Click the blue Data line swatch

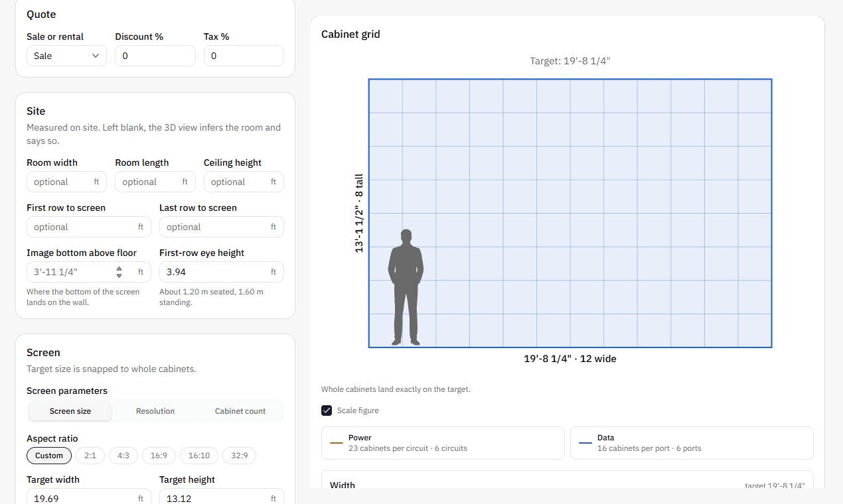point(585,443)
